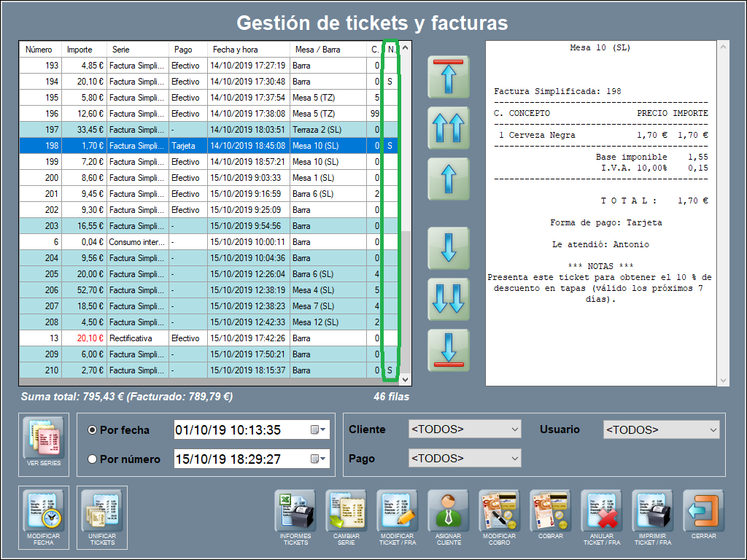The width and height of the screenshot is (747, 560).
Task: Expand the Pago filter dropdown
Action: pos(465,459)
